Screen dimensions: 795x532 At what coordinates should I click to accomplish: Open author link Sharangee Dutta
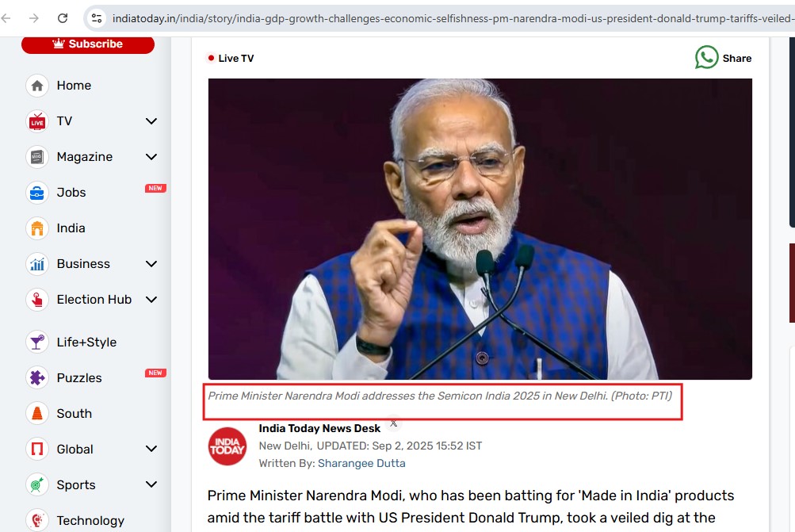point(361,463)
